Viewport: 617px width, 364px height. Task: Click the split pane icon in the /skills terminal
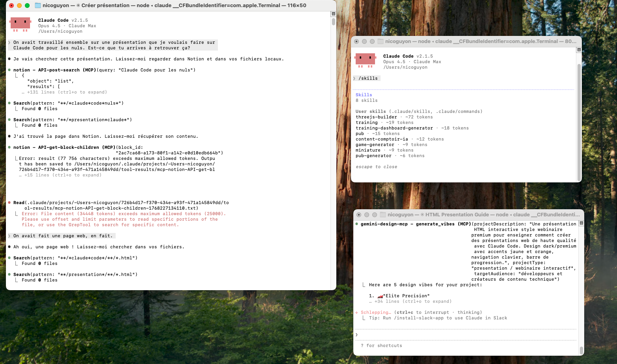tap(579, 50)
